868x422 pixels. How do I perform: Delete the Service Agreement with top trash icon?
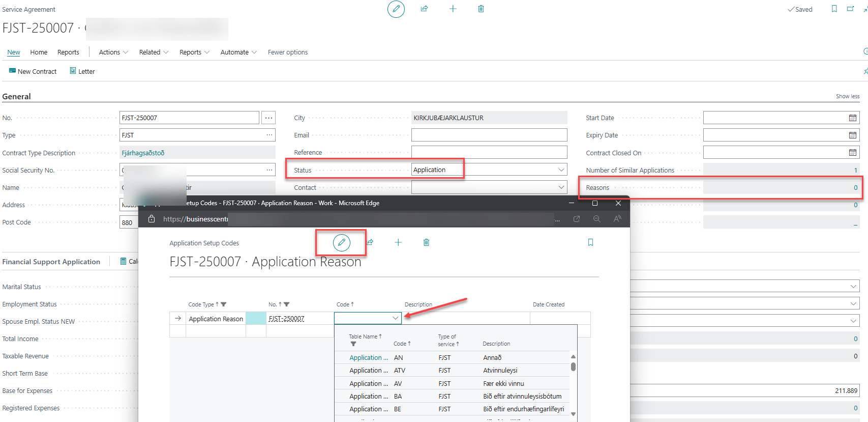click(481, 9)
